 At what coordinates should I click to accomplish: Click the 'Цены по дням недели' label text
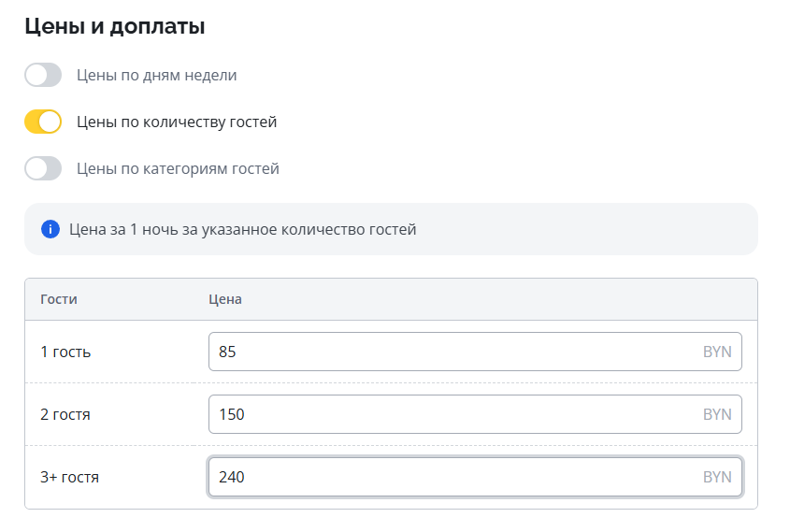click(156, 75)
